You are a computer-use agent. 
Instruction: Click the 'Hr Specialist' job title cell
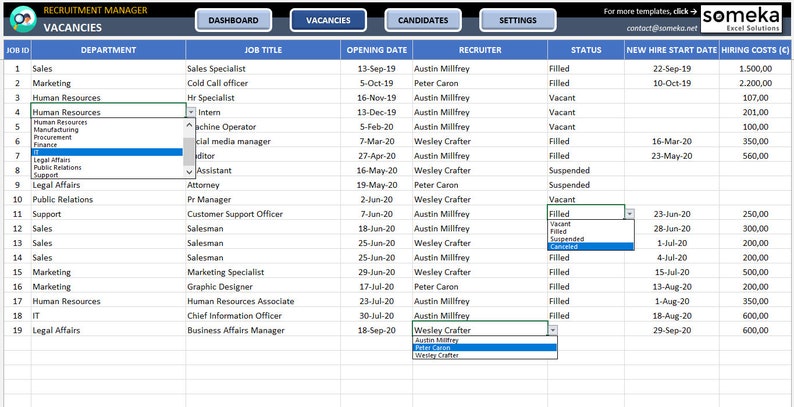point(263,98)
